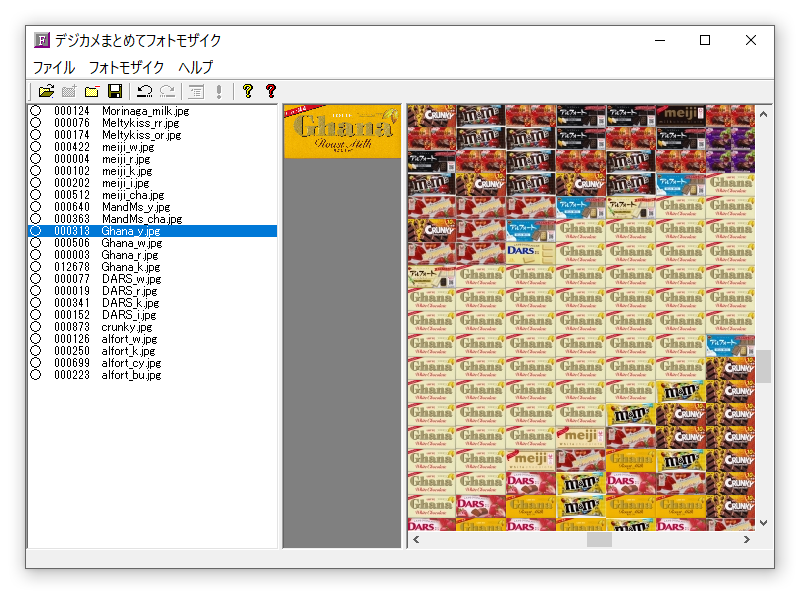
Task: Select the Meltykiss_or.jpg list entry
Action: [153, 135]
